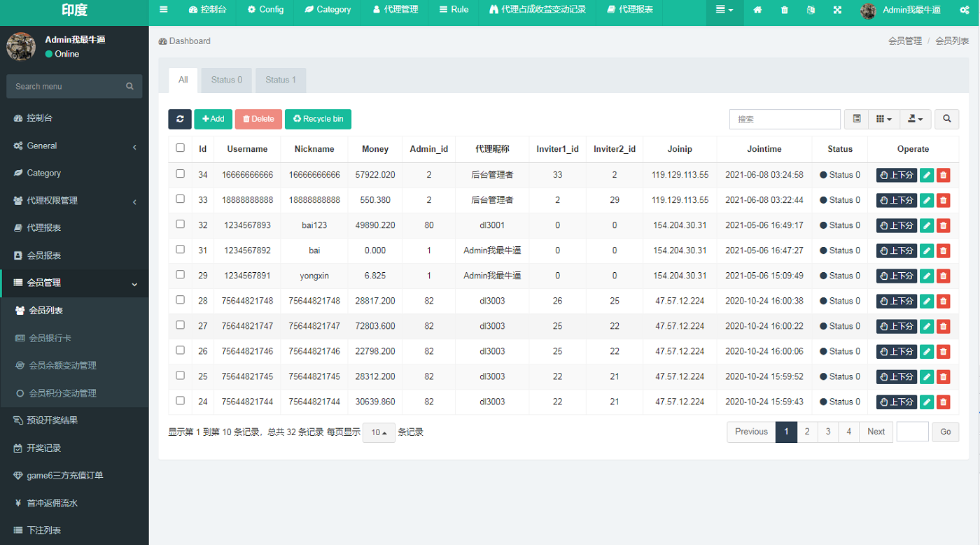Tick the checkbox for row Id 32
980x545 pixels.
click(181, 225)
